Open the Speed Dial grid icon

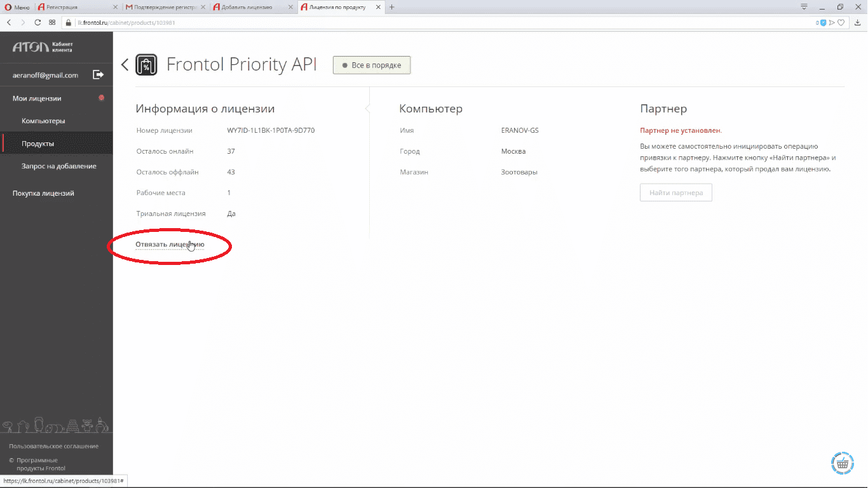[52, 22]
